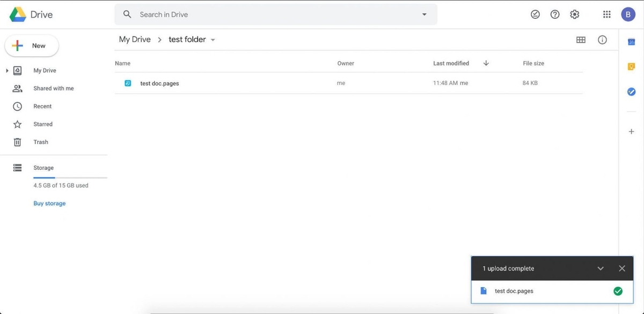Collapse the upload complete panel

click(601, 268)
